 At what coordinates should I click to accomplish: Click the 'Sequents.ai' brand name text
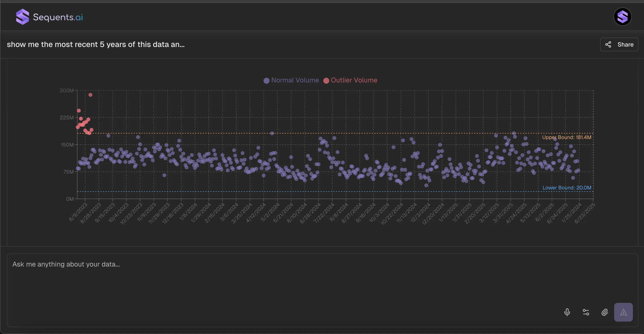58,17
